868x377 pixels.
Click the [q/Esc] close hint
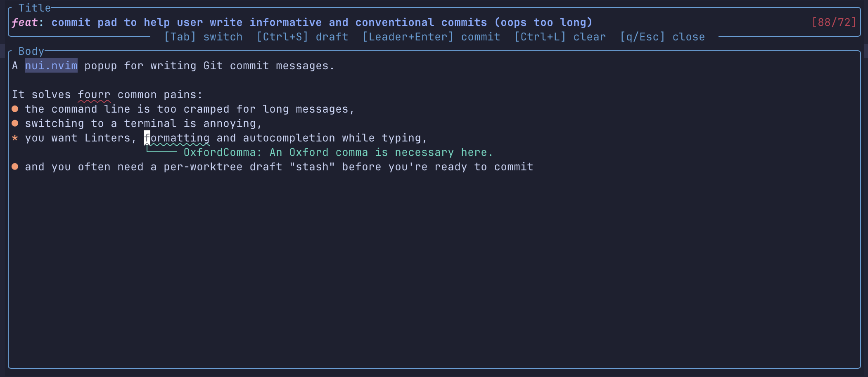coord(662,37)
